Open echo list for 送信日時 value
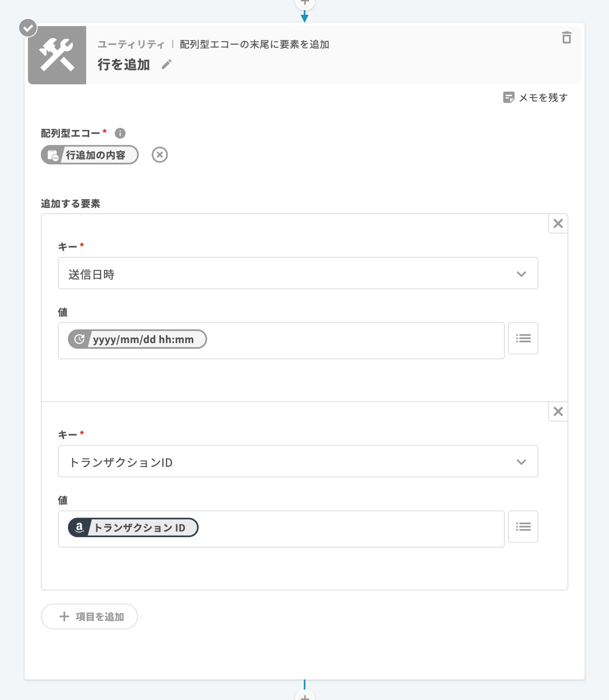The height and width of the screenshot is (700, 609). pos(523,338)
